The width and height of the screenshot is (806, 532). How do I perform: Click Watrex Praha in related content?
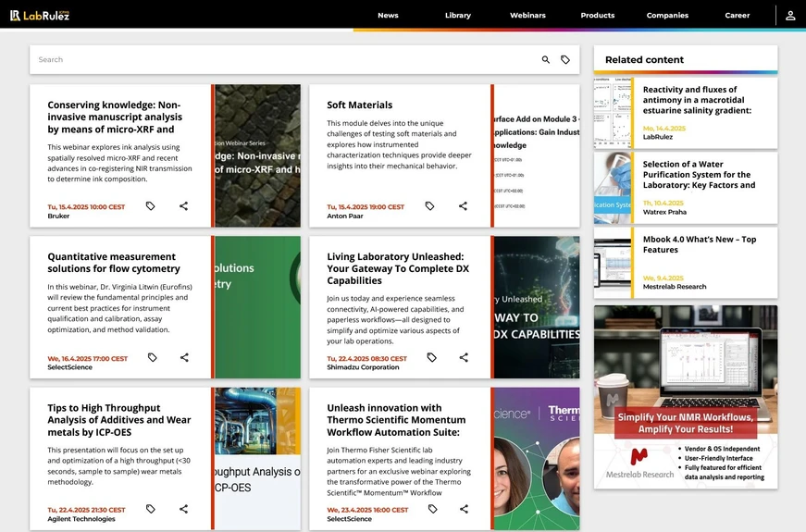click(664, 212)
